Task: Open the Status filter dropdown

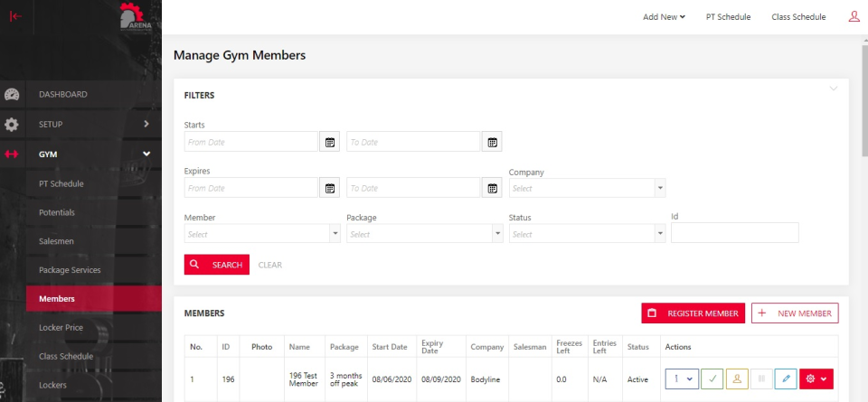Action: (x=587, y=234)
